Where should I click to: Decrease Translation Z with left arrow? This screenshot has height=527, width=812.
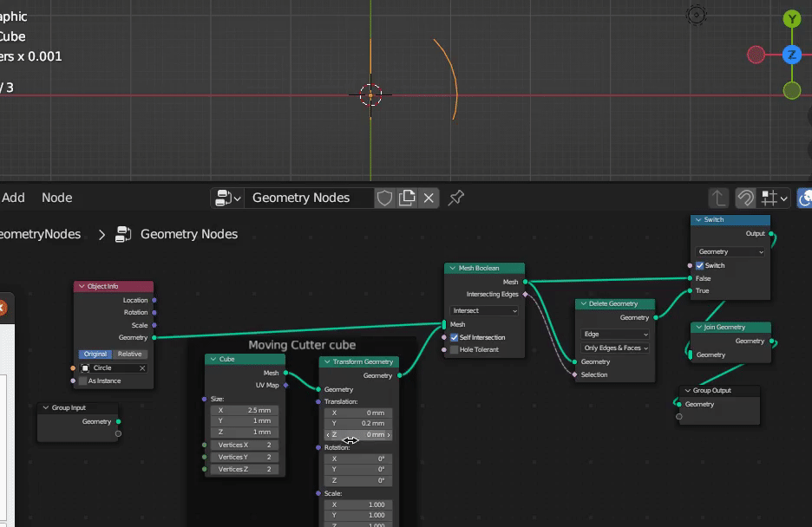(x=328, y=435)
